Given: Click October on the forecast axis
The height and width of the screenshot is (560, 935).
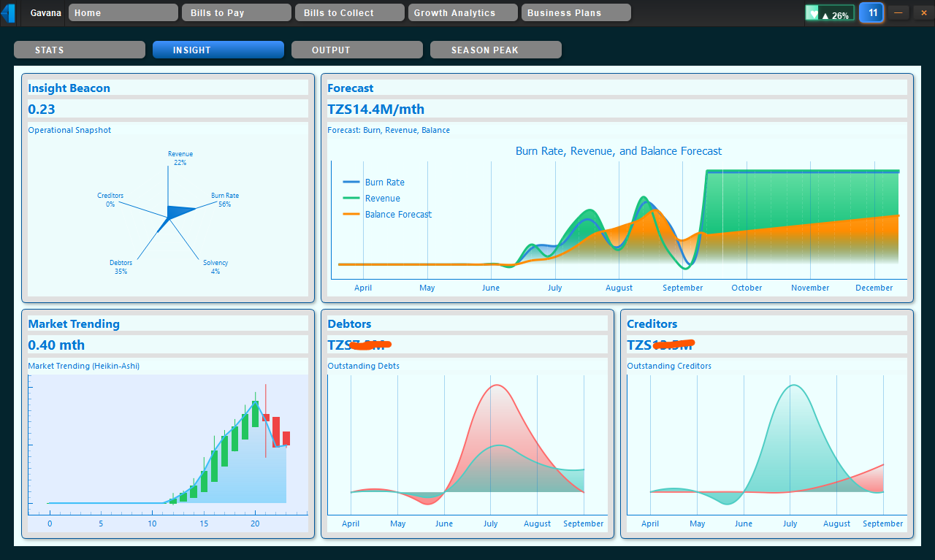Looking at the screenshot, I should pyautogui.click(x=747, y=288).
